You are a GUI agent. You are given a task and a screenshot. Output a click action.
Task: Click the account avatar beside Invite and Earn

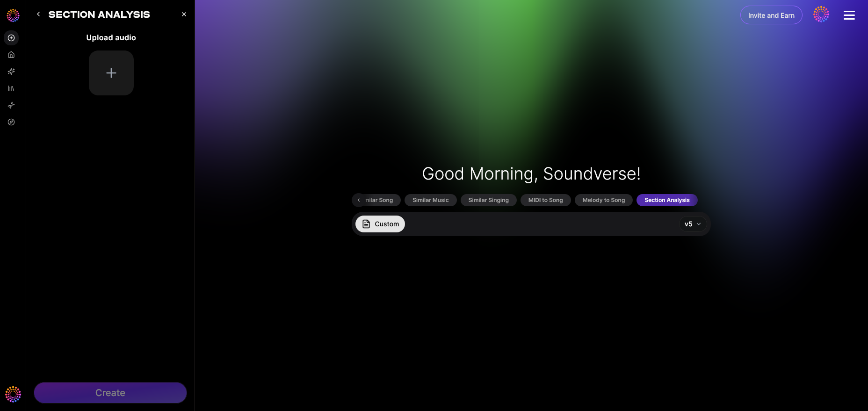(821, 14)
